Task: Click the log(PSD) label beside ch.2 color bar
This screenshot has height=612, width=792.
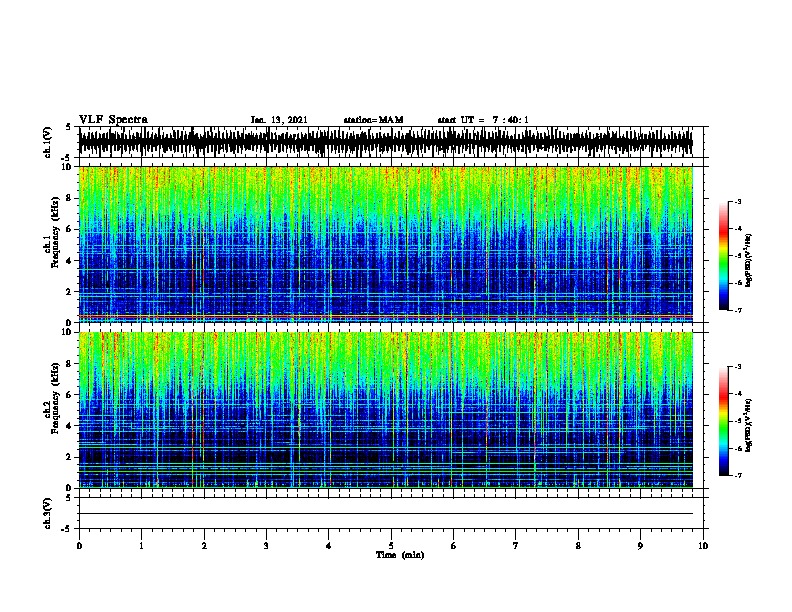Action: point(749,426)
